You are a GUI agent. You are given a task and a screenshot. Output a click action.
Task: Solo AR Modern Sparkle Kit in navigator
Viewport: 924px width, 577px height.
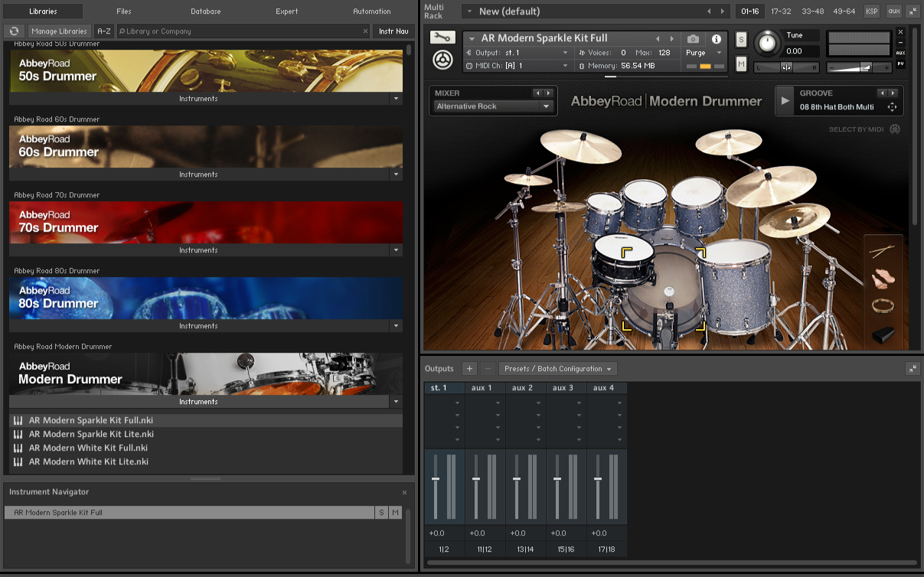point(381,513)
